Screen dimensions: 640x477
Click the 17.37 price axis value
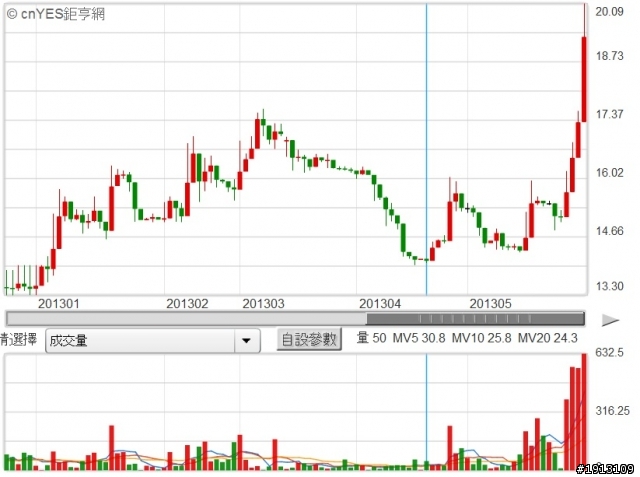point(609,114)
